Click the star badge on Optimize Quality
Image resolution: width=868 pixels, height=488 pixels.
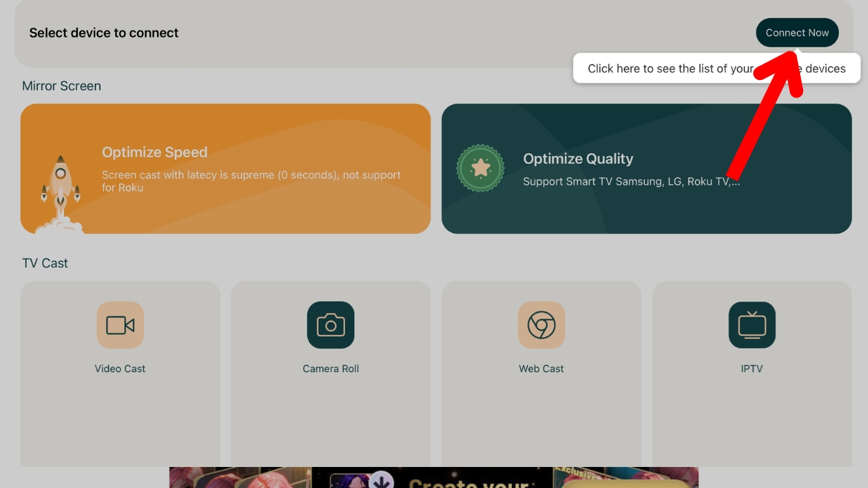pos(480,168)
